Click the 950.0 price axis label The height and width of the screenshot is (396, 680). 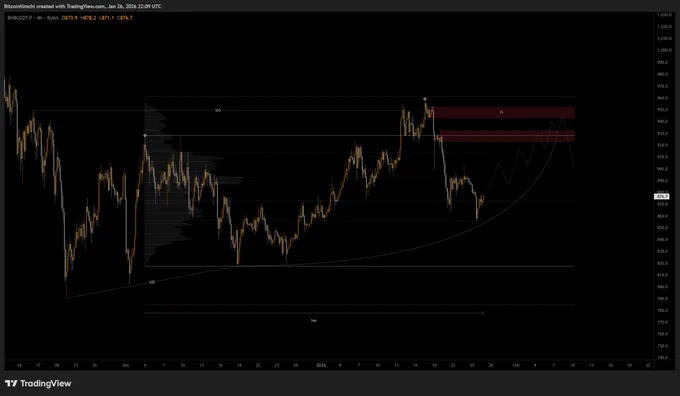tap(663, 110)
